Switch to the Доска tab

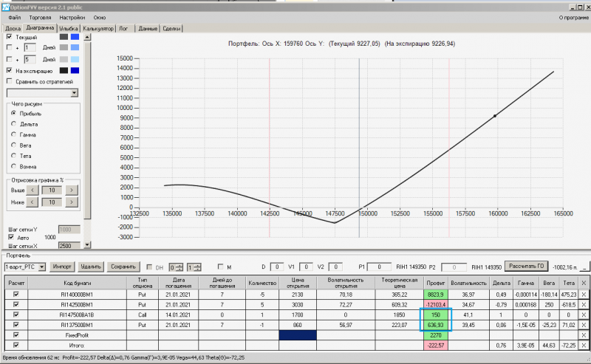13,28
